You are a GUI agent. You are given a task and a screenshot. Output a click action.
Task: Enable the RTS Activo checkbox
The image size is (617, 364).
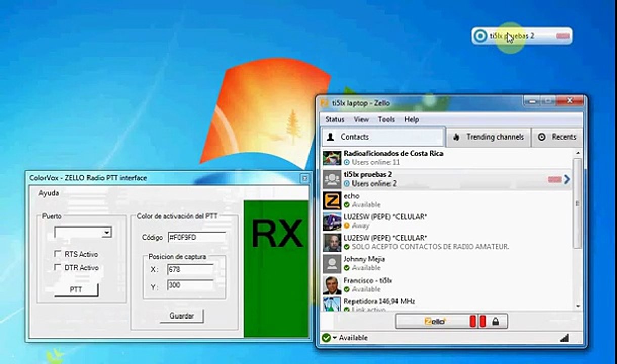coord(58,254)
